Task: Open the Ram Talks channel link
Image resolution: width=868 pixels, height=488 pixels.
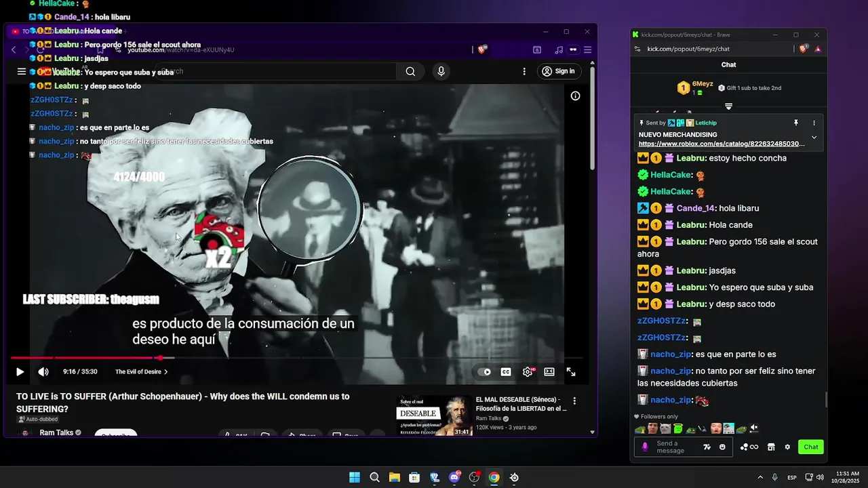Action: tap(56, 432)
